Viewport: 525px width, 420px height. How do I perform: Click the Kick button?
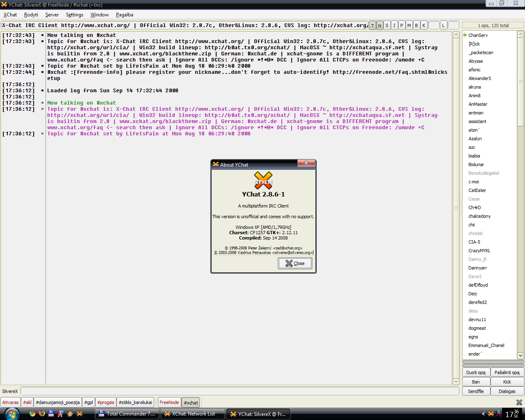point(507,382)
